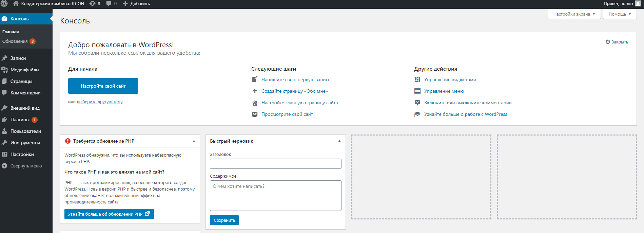Click the admin avatar icon

(x=638, y=3)
